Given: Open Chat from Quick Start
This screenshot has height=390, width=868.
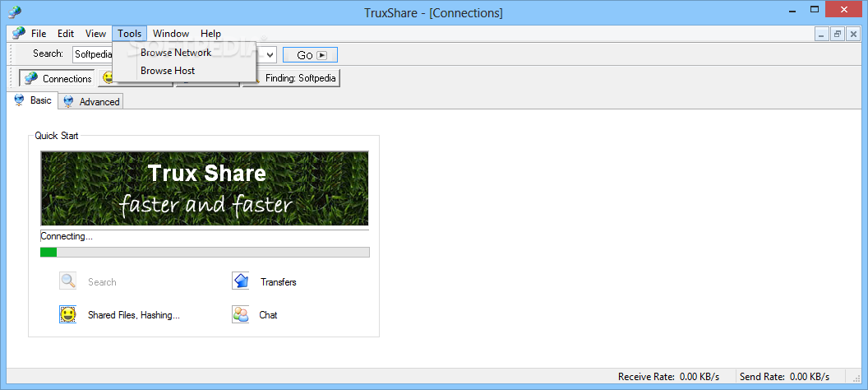Looking at the screenshot, I should pos(269,315).
